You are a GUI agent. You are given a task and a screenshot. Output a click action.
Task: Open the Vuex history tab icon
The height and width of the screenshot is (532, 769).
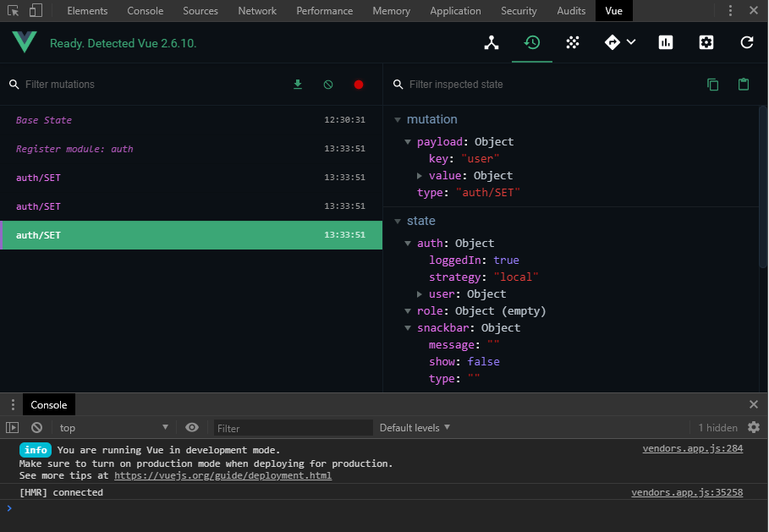[532, 42]
